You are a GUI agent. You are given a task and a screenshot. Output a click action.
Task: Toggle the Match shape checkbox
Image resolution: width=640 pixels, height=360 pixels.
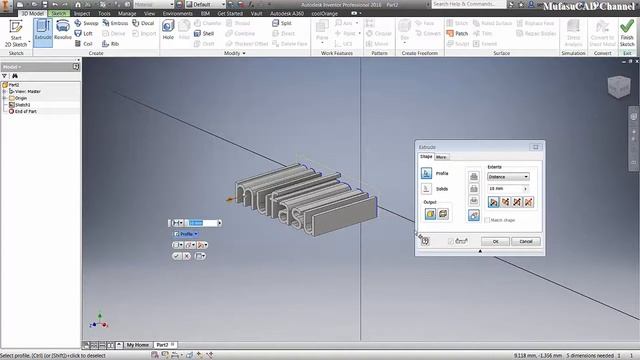(x=487, y=220)
